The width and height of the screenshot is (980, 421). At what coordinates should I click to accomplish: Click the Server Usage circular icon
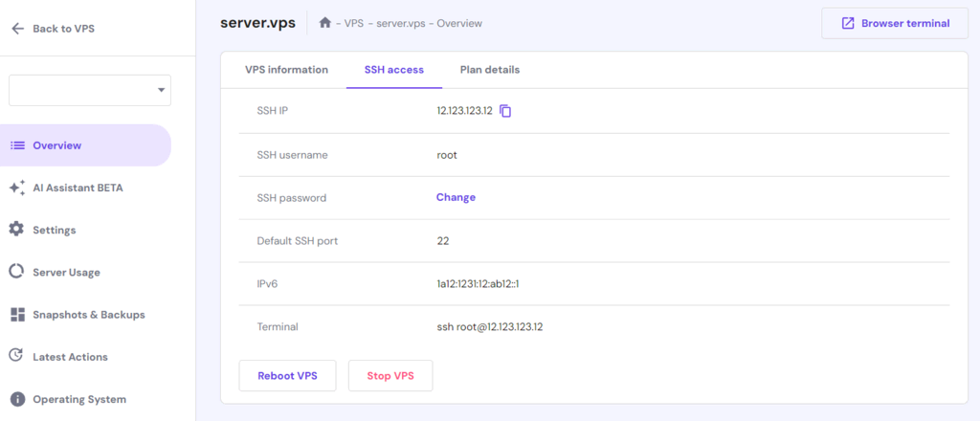(x=16, y=272)
